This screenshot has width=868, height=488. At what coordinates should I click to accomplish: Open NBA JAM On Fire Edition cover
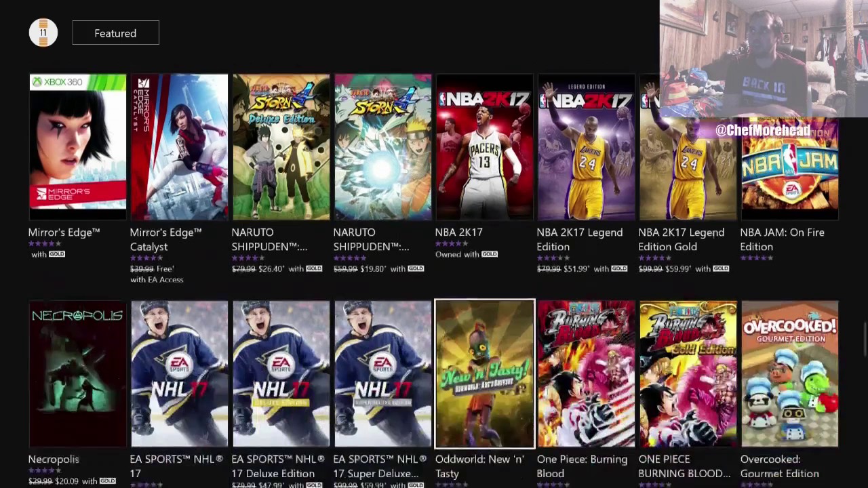pos(790,169)
